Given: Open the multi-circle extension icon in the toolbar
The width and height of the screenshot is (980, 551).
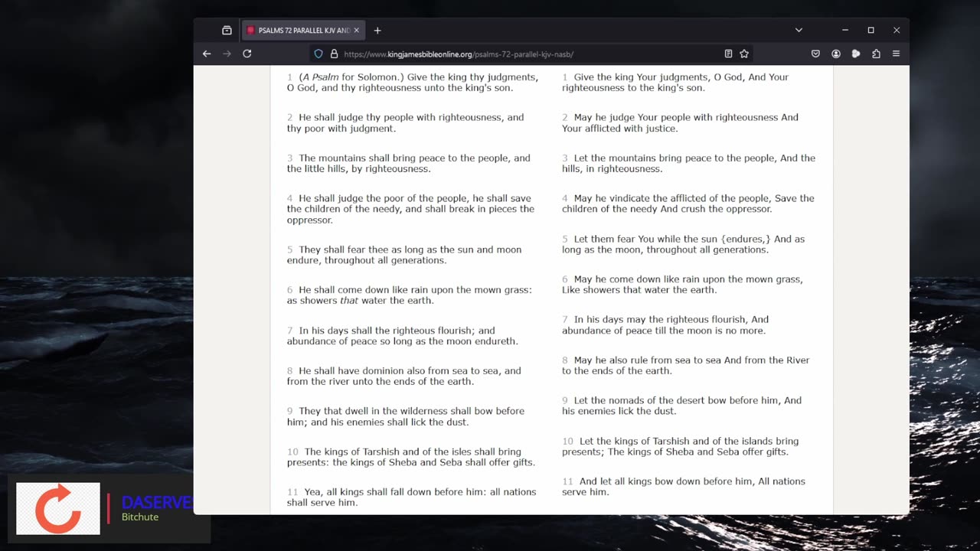Looking at the screenshot, I should pos(856,54).
